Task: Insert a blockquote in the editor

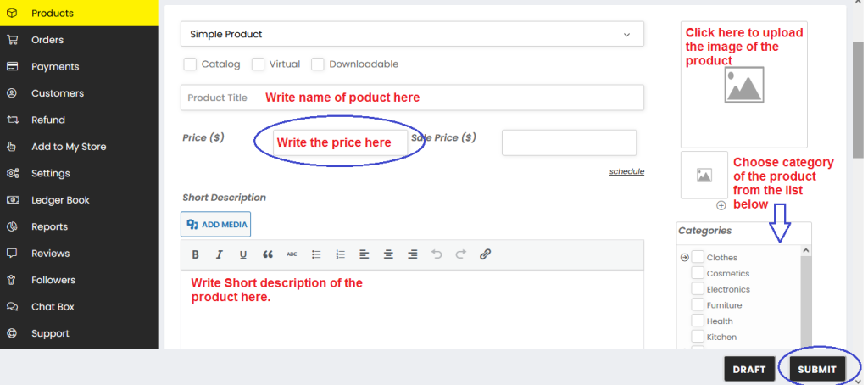Action: click(268, 254)
